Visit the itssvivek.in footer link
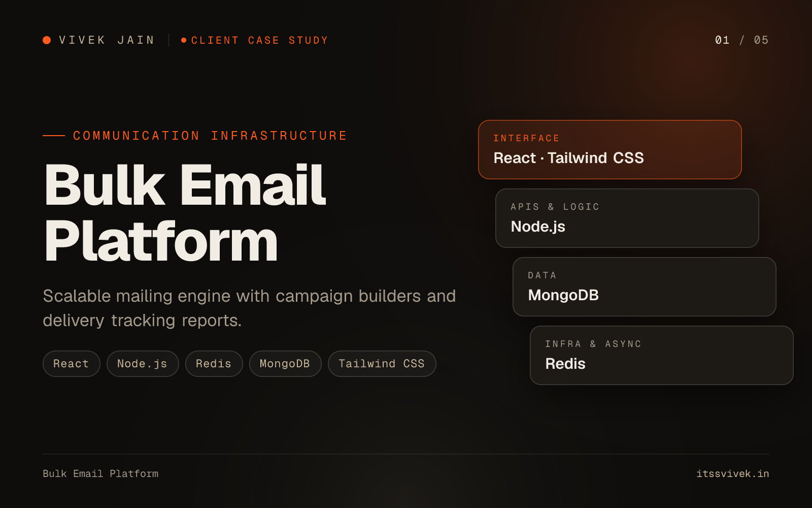 click(x=733, y=473)
